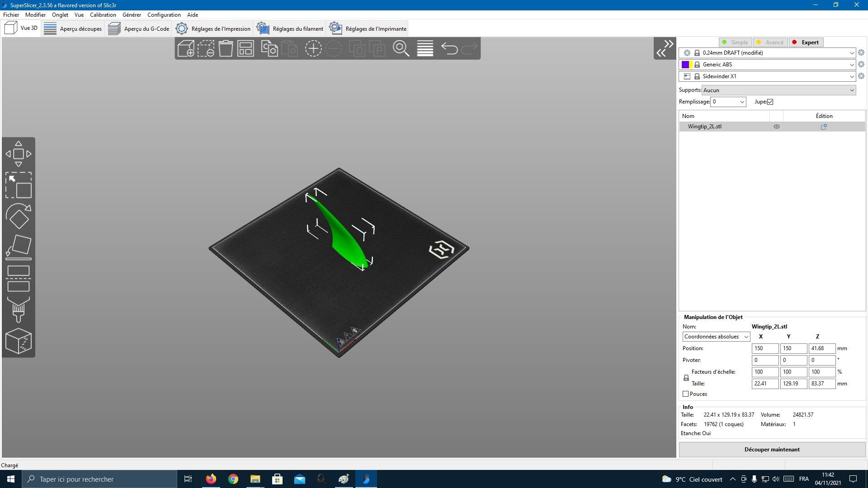Select the Paint-on supports tool
The height and width of the screenshot is (488, 868).
pos(19,310)
